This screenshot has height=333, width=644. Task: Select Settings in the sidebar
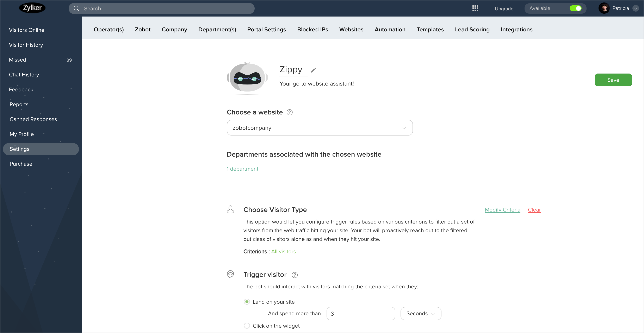(41, 149)
